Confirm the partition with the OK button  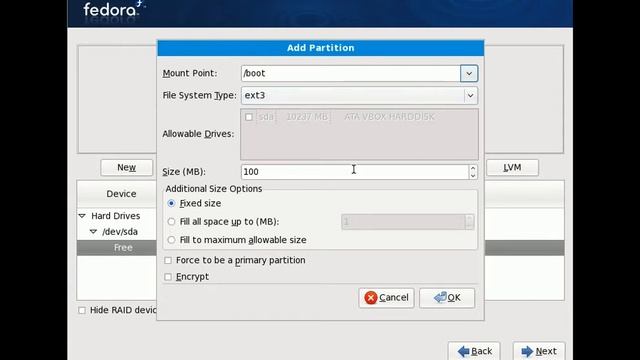(x=447, y=298)
